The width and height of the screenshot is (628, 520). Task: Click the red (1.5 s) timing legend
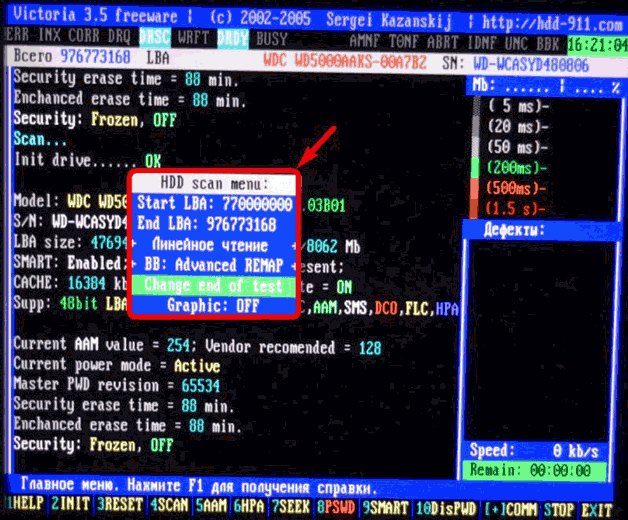click(x=515, y=208)
